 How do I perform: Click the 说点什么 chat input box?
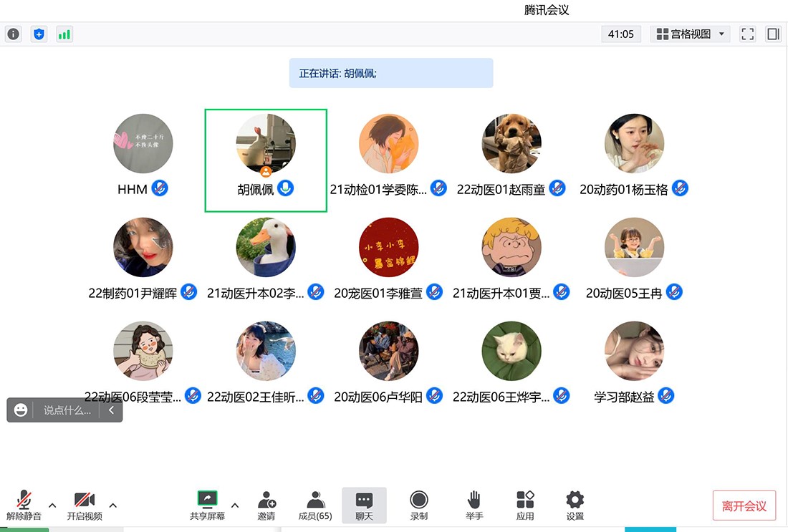tap(67, 410)
